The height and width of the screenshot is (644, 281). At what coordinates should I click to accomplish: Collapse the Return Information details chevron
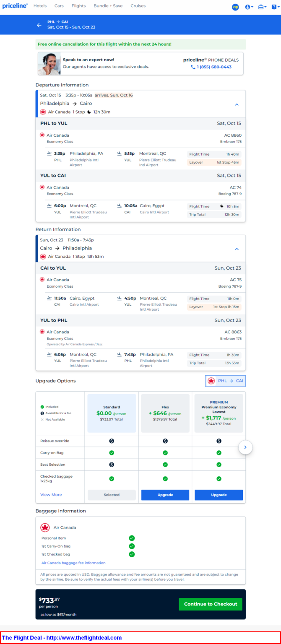coord(237,249)
